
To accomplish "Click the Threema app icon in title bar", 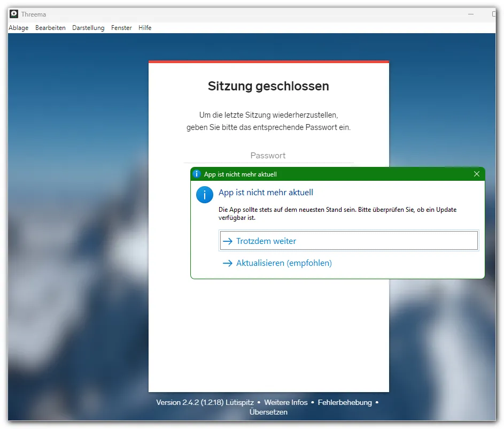I will point(14,14).
